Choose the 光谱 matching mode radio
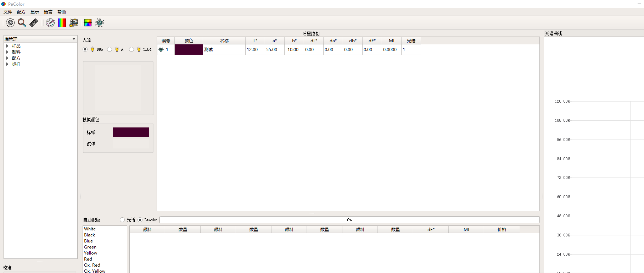The width and height of the screenshot is (644, 273). [122, 220]
